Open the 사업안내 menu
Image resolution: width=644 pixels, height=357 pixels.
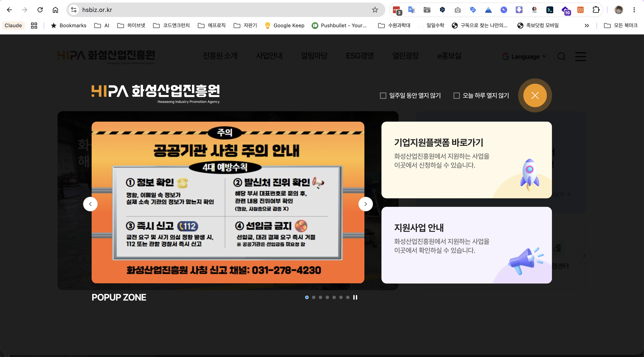[269, 55]
